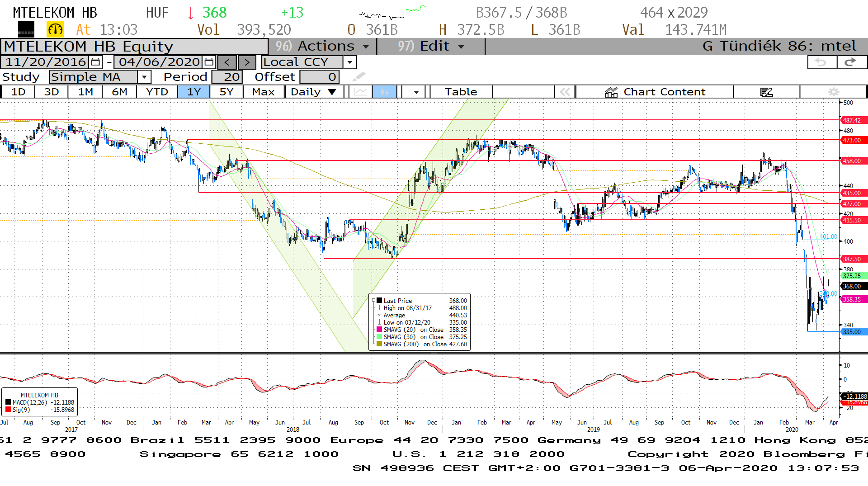The height and width of the screenshot is (486, 868).
Task: Click the undo arrow button
Action: (x=822, y=62)
